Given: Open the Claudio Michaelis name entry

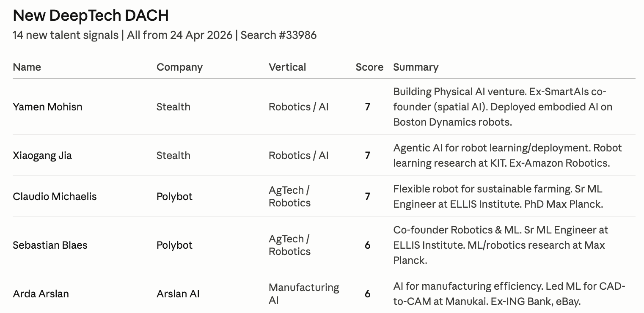Looking at the screenshot, I should click(55, 197).
